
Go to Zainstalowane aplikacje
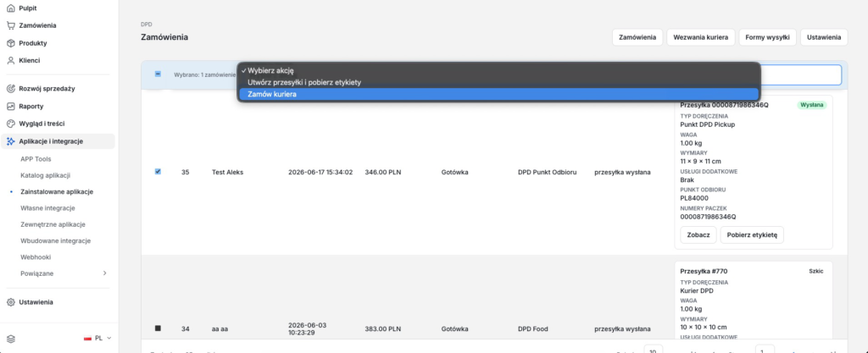pyautogui.click(x=57, y=191)
